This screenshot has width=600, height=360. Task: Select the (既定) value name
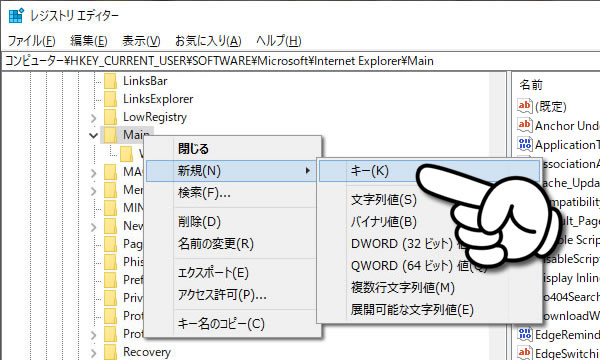click(551, 107)
